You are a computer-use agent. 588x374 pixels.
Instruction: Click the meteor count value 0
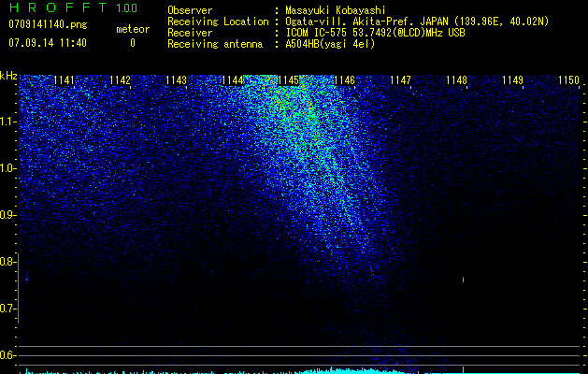pyautogui.click(x=133, y=43)
